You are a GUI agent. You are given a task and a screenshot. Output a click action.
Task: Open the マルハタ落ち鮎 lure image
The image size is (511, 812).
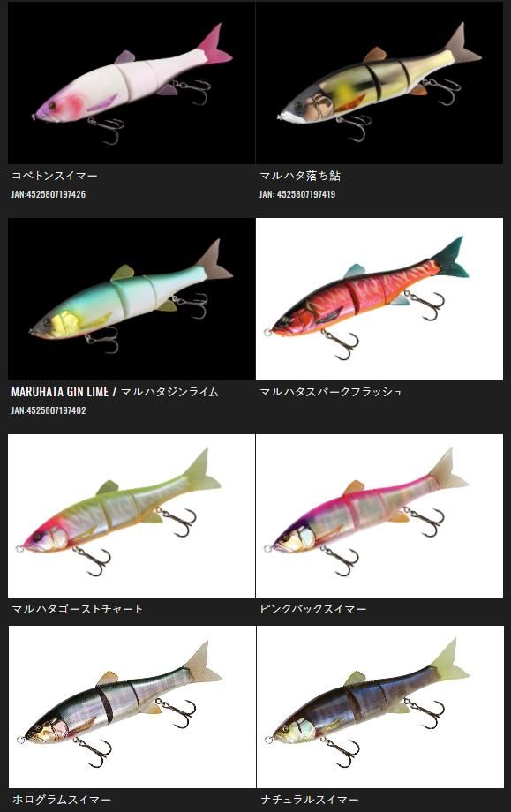(x=379, y=82)
